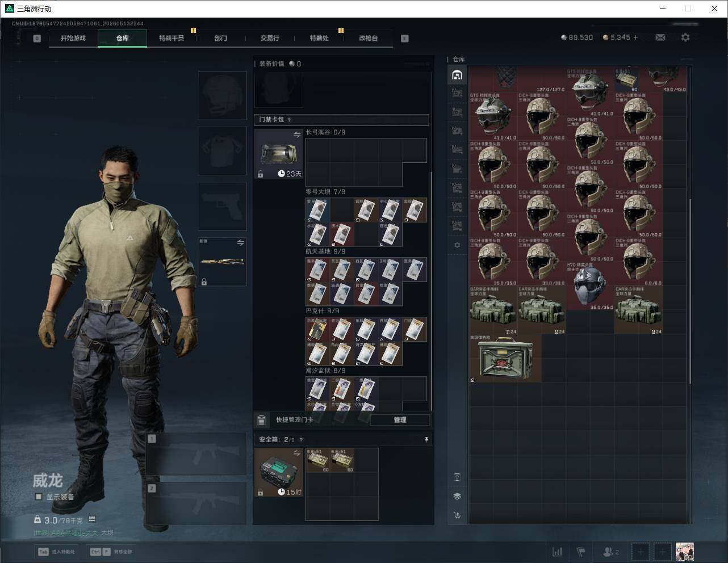Open the player avatar in bottom bar
The image size is (728, 563).
(685, 552)
